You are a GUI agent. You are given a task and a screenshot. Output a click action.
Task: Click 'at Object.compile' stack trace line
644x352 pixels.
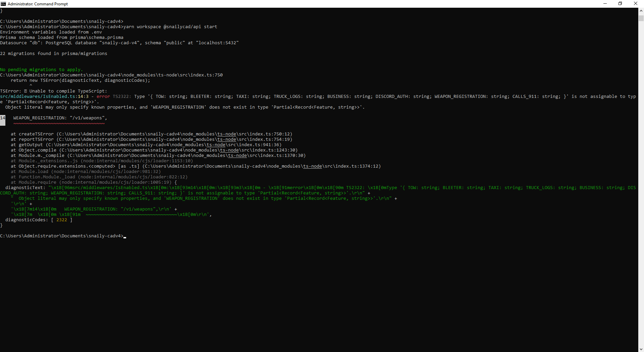[x=154, y=150]
